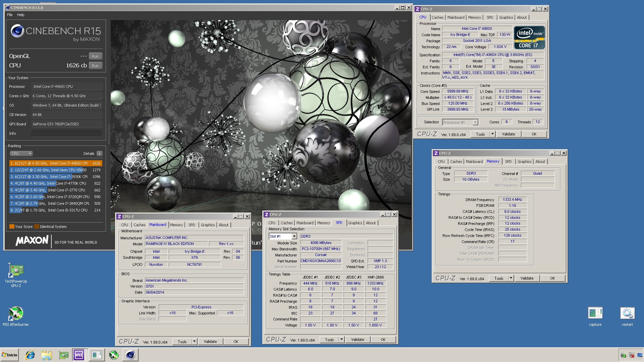Viewport: 644px width, 362px height.
Task: Click Validate in CPU-Z CPU window
Action: tap(508, 134)
